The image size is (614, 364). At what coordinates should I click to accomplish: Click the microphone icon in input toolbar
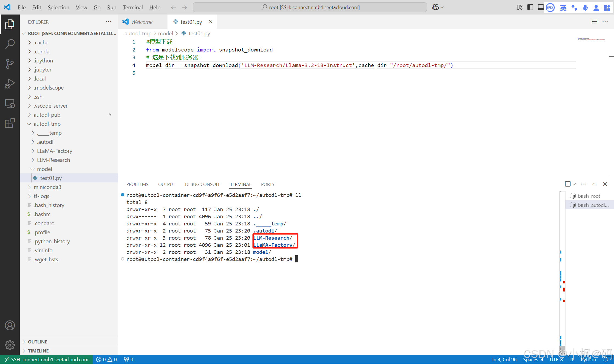[585, 8]
